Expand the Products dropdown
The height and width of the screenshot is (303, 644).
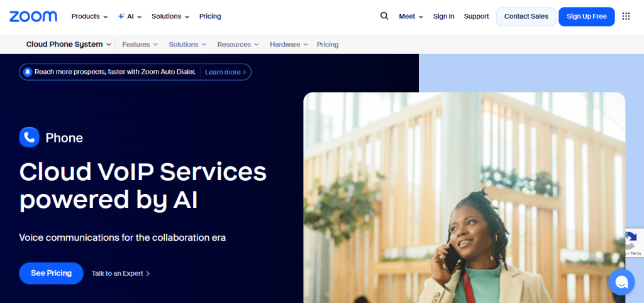(x=89, y=16)
